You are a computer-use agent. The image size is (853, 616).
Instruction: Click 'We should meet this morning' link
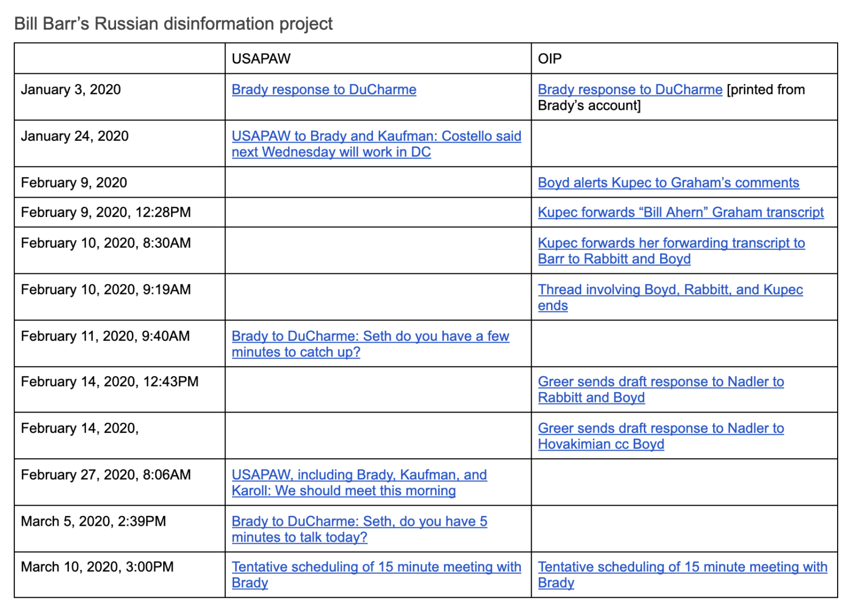(x=359, y=475)
